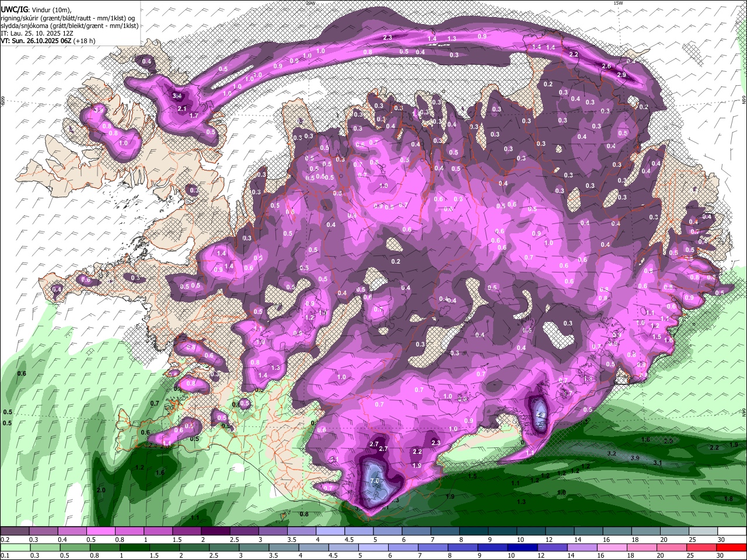747x560 pixels.
Task: Click the "rigning/skúrir (grænt/blátt/rautt - mm/1klst) og" line
Action: [68, 18]
